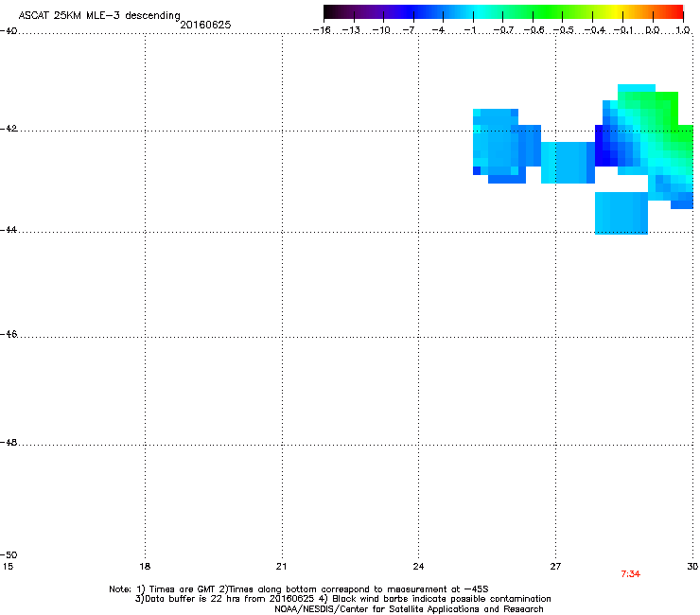Screen dimensions: 700x615
Task: Click the -7 color scale label
Action: (409, 30)
